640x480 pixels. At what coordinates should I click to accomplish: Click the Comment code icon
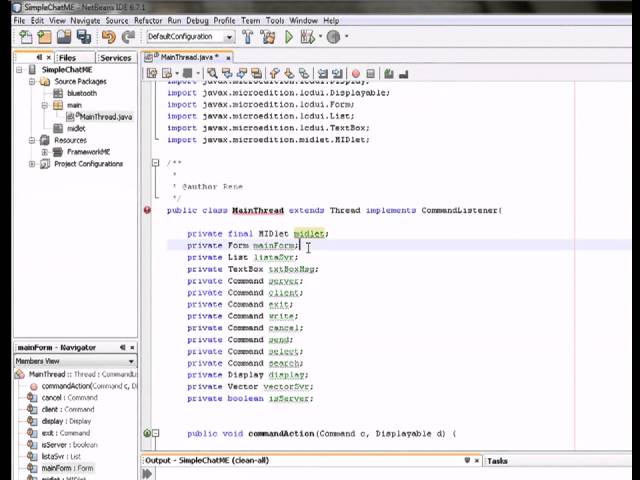[x=389, y=73]
